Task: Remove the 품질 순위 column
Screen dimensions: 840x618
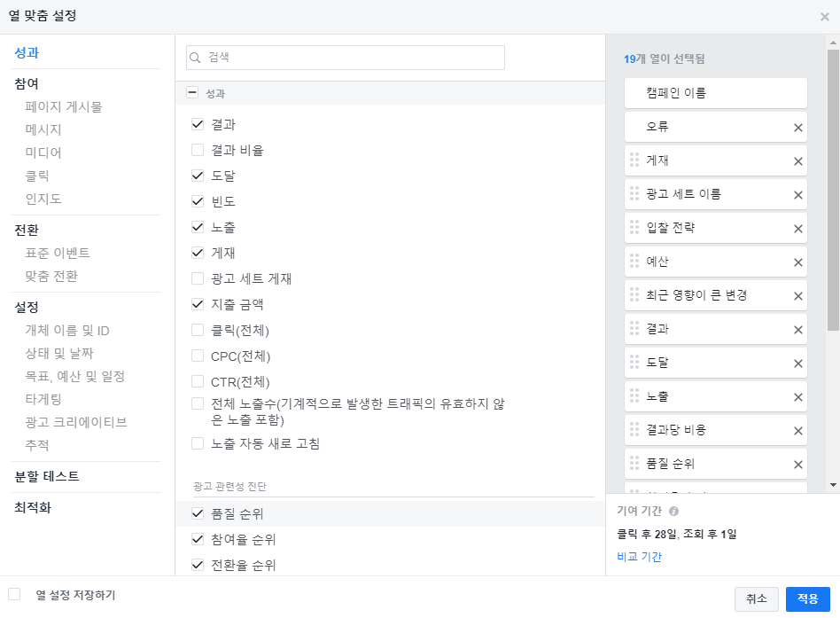Action: pyautogui.click(x=796, y=464)
